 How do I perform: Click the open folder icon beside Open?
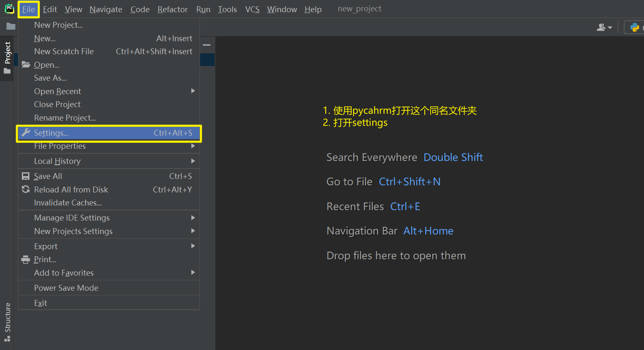[26, 65]
